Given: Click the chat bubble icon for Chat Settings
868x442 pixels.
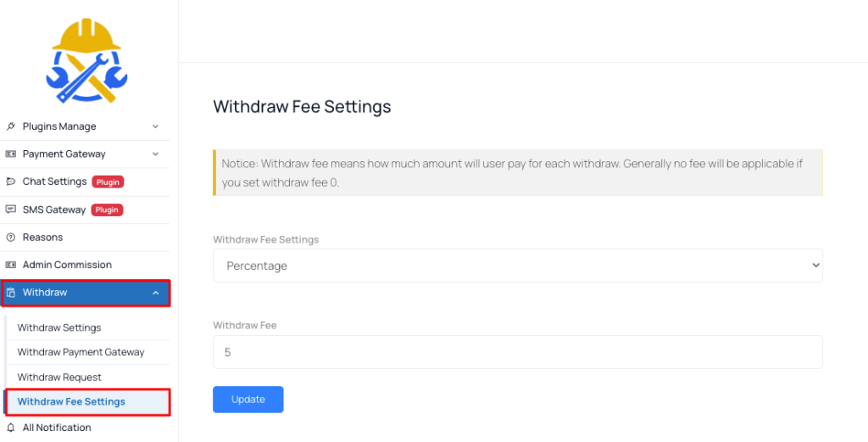Looking at the screenshot, I should coord(10,182).
